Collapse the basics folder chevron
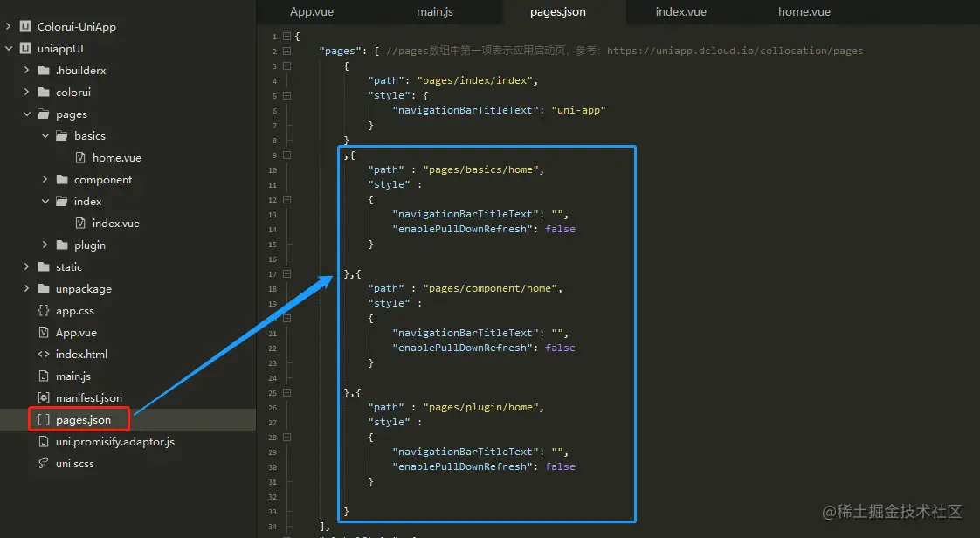This screenshot has height=538, width=980. click(x=45, y=135)
